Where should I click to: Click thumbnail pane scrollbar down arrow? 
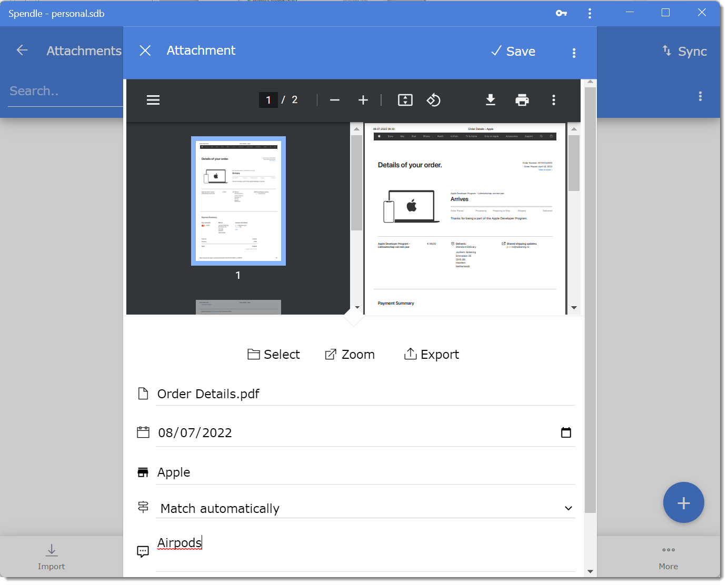pyautogui.click(x=357, y=307)
